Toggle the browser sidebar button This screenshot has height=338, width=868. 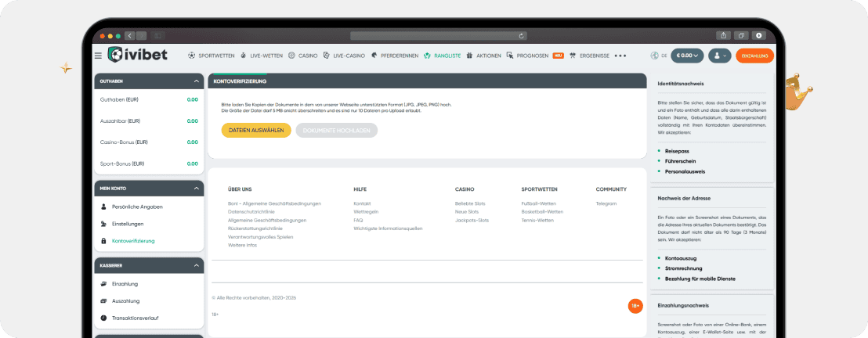pos(157,36)
